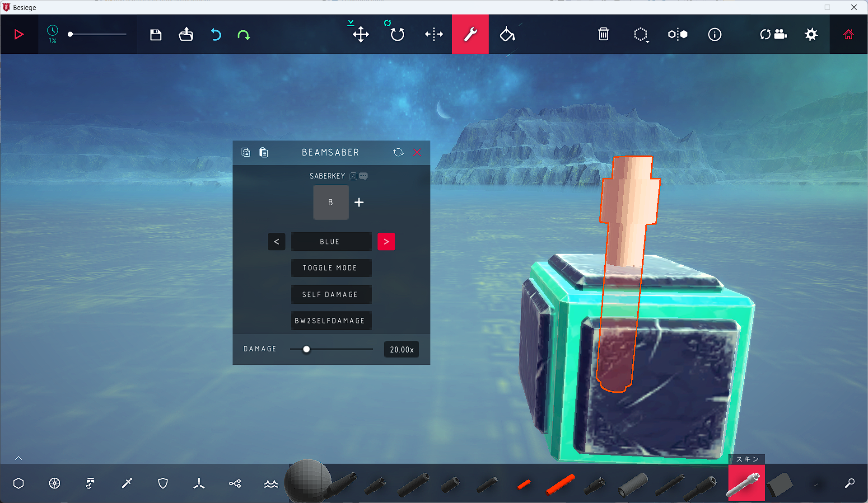This screenshot has width=868, height=503.
Task: Click the B saber key binding box
Action: pos(331,202)
